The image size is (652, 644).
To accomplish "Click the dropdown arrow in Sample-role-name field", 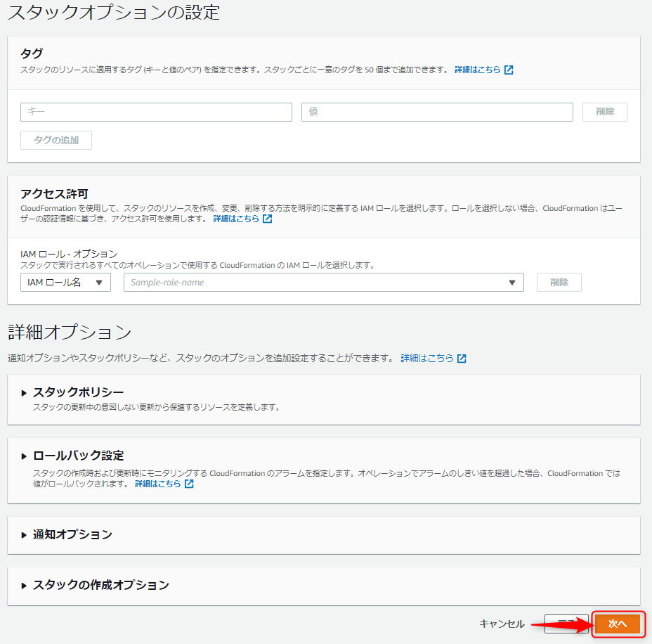I will tap(512, 283).
